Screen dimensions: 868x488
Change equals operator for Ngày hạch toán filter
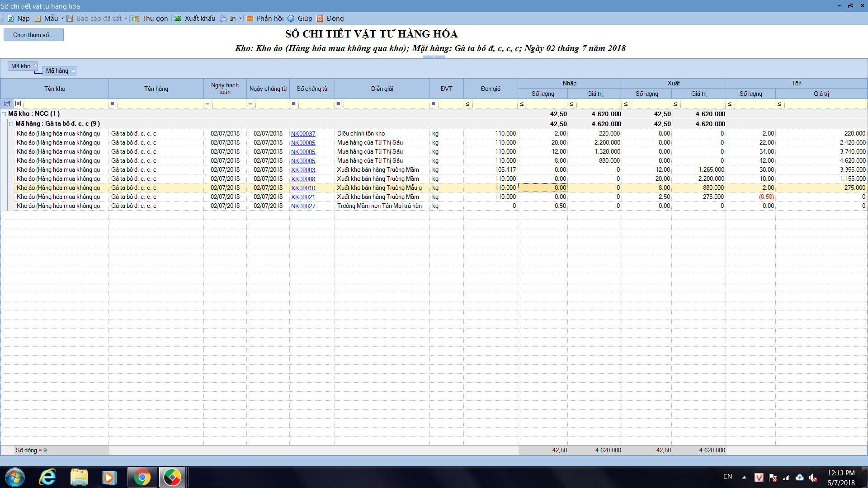[x=208, y=103]
